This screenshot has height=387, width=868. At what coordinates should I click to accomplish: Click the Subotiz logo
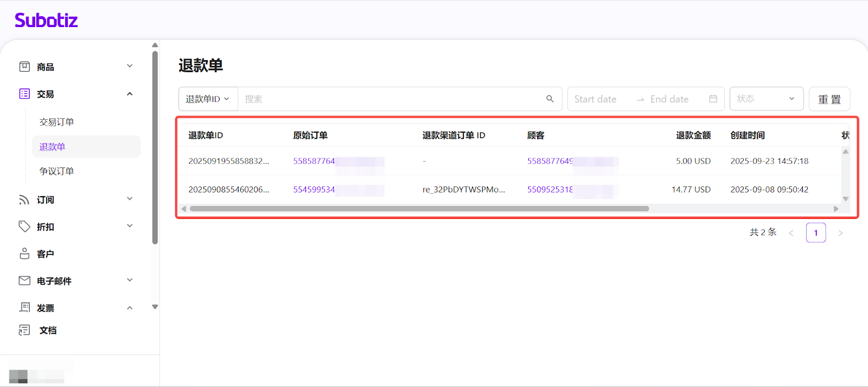click(46, 21)
